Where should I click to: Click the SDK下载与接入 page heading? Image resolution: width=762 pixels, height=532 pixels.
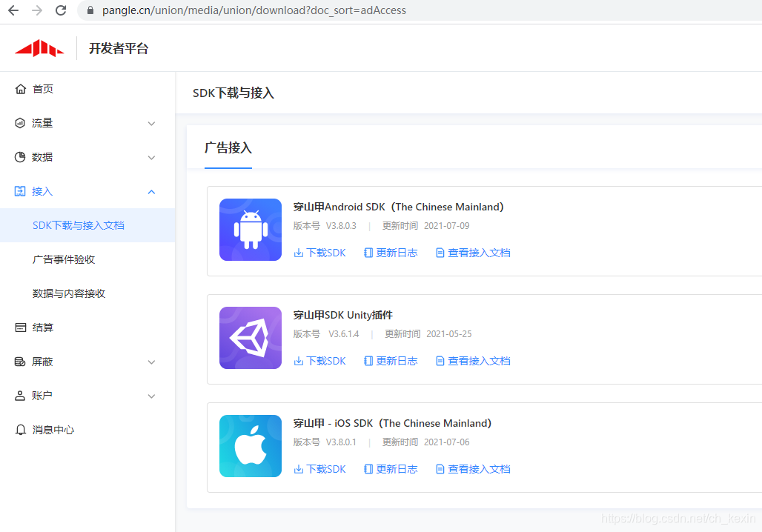pos(233,93)
